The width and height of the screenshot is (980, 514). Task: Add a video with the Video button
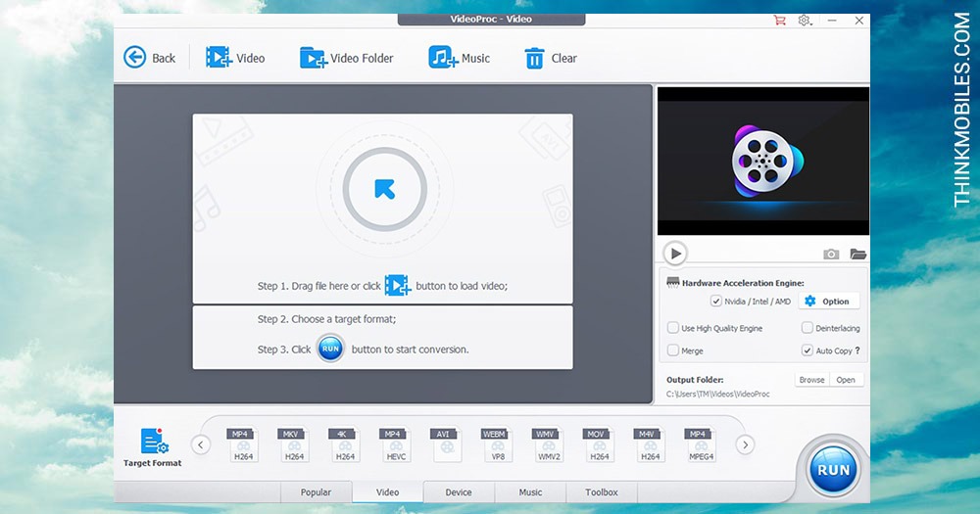(235, 58)
